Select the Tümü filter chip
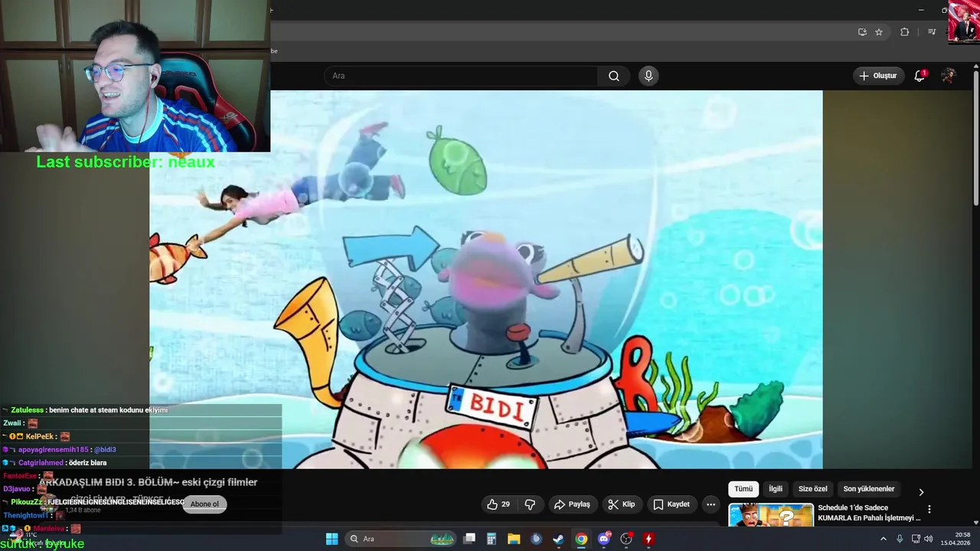 [743, 489]
